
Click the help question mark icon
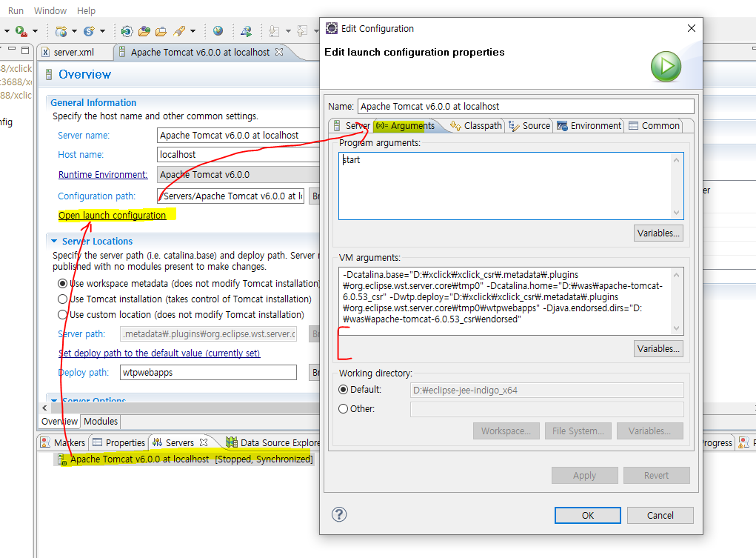[x=339, y=514]
